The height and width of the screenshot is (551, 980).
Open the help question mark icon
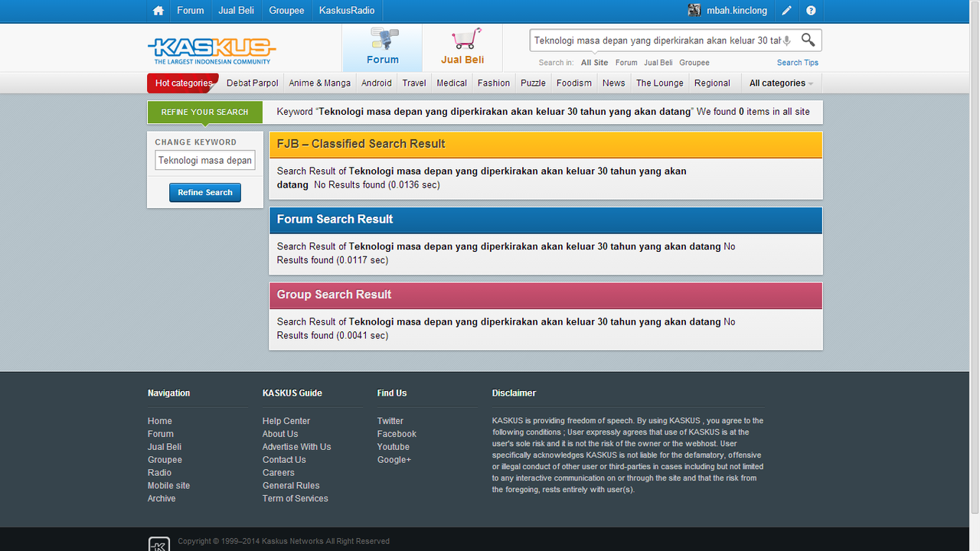[x=811, y=11]
